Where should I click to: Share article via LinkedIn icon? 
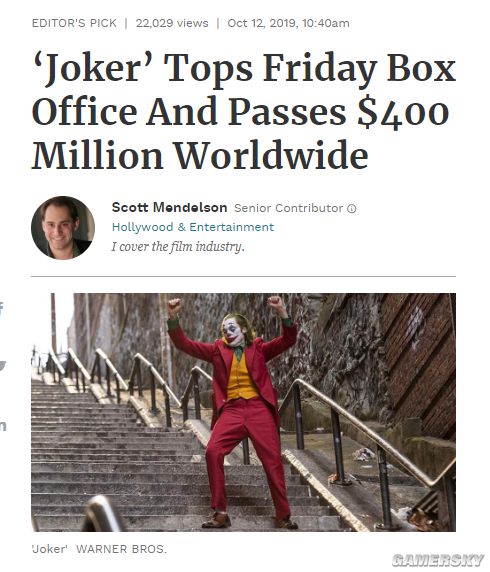pyautogui.click(x=3, y=426)
